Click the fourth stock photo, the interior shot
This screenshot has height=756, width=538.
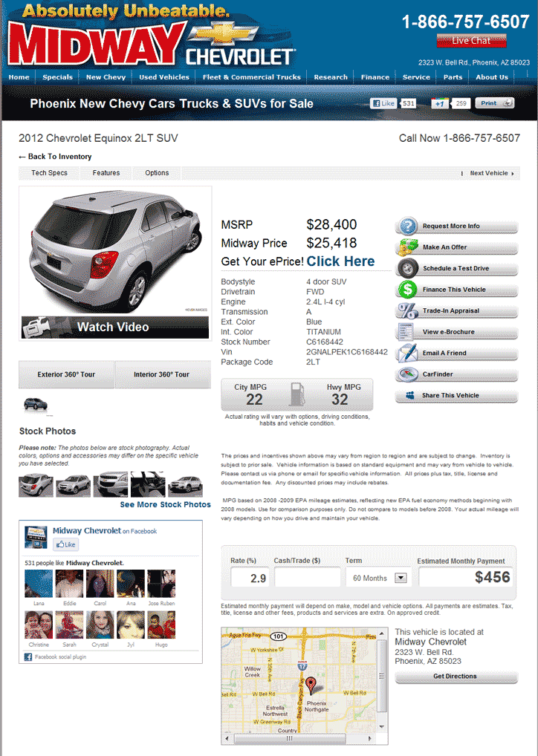[x=148, y=484]
